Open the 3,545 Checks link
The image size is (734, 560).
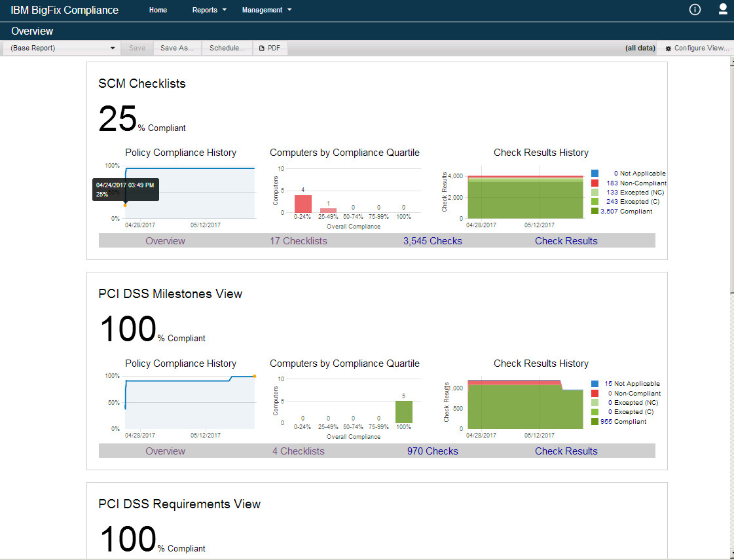pyautogui.click(x=433, y=240)
